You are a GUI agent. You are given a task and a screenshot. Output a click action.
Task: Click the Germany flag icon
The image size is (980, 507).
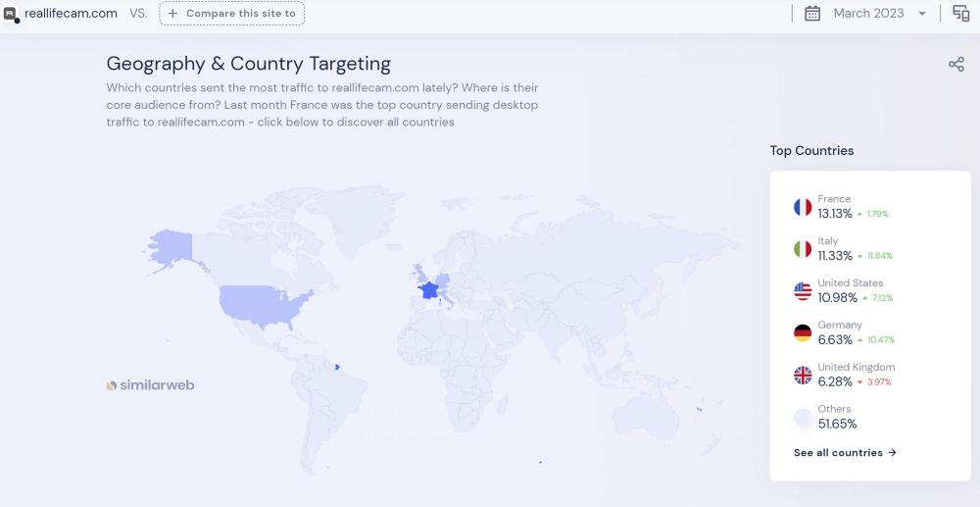tap(803, 333)
